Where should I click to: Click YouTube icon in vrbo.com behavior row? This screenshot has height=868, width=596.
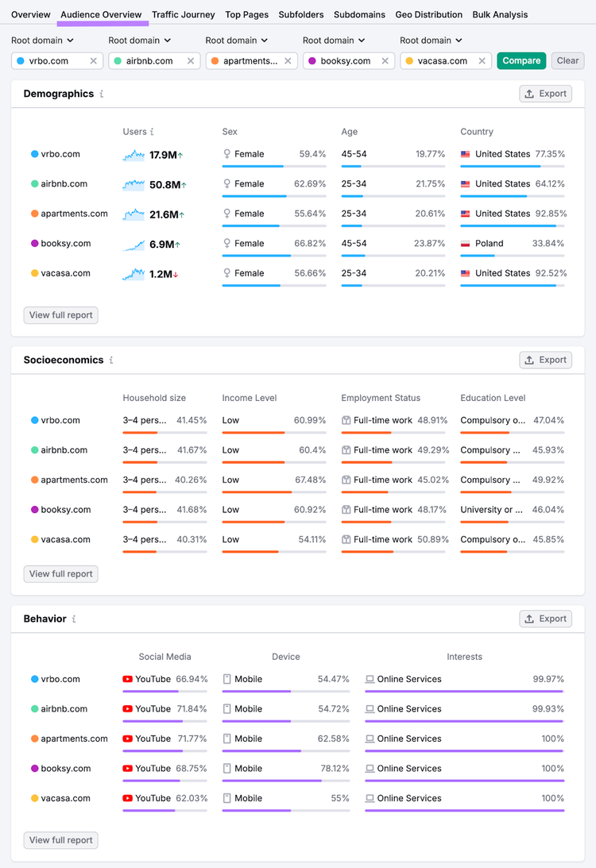coord(127,679)
